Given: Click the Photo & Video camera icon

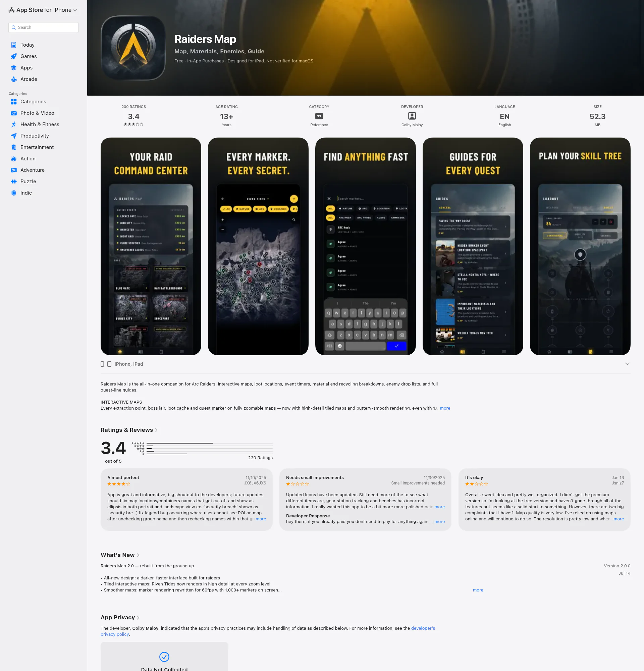Looking at the screenshot, I should (x=14, y=113).
